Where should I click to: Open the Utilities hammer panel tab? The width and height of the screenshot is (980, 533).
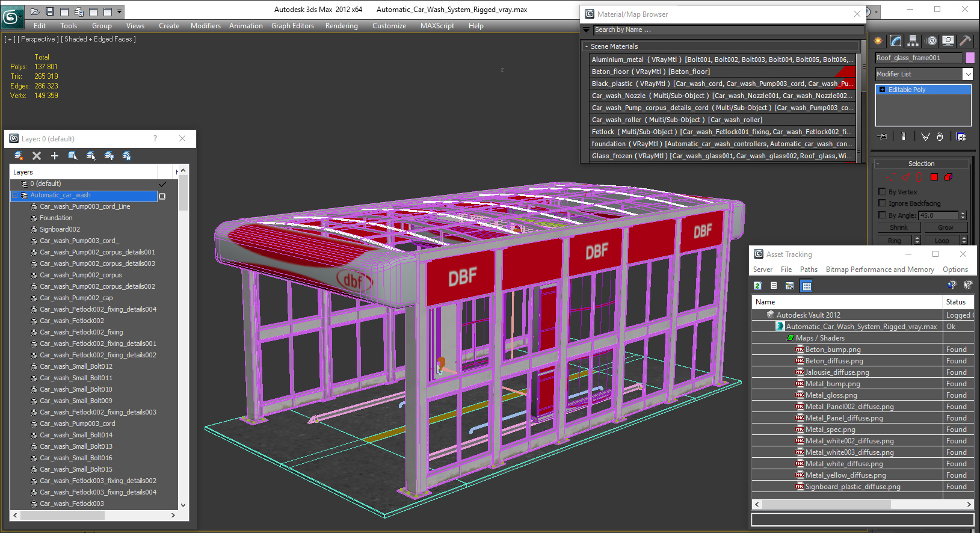click(965, 41)
